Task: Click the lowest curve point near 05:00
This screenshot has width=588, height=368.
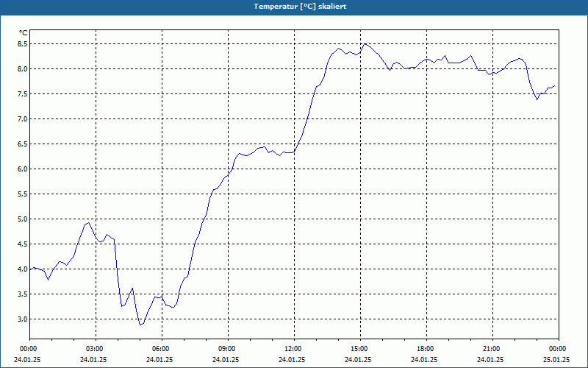Action: (140, 325)
